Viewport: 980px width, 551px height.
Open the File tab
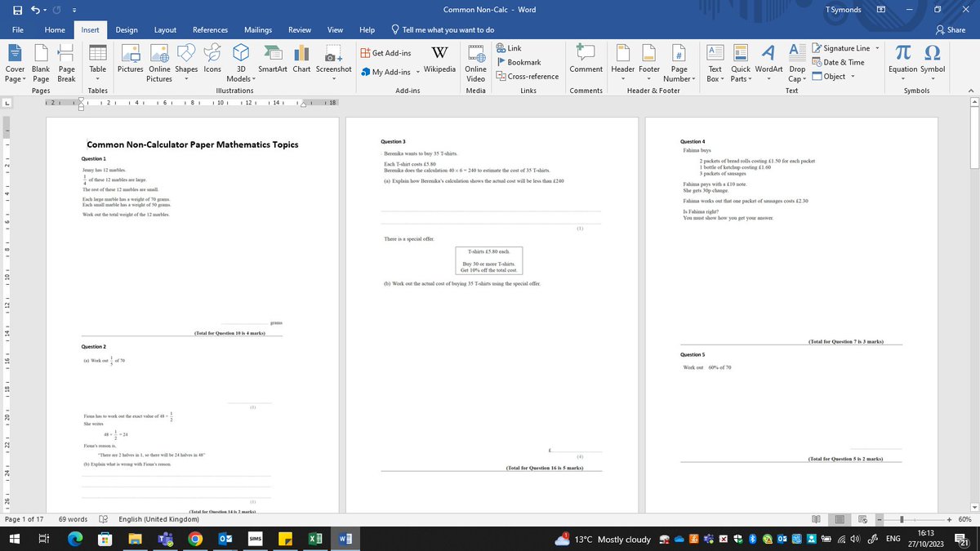pos(17,30)
